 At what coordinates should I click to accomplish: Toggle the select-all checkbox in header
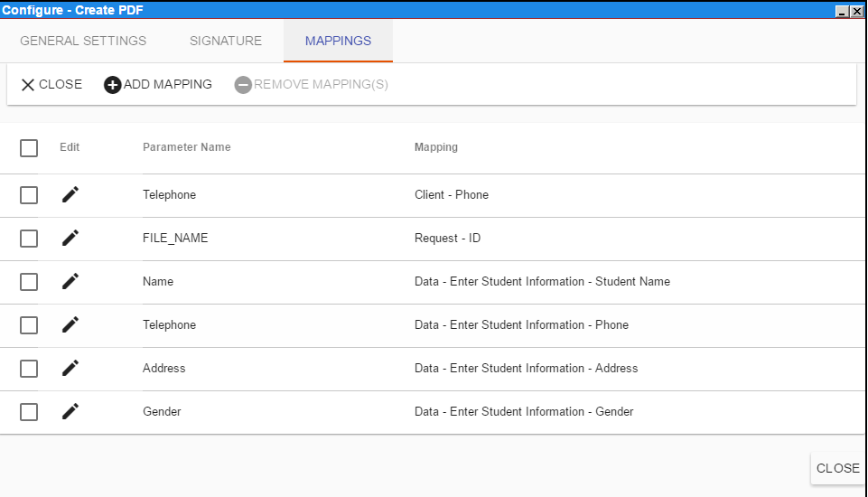tap(29, 148)
